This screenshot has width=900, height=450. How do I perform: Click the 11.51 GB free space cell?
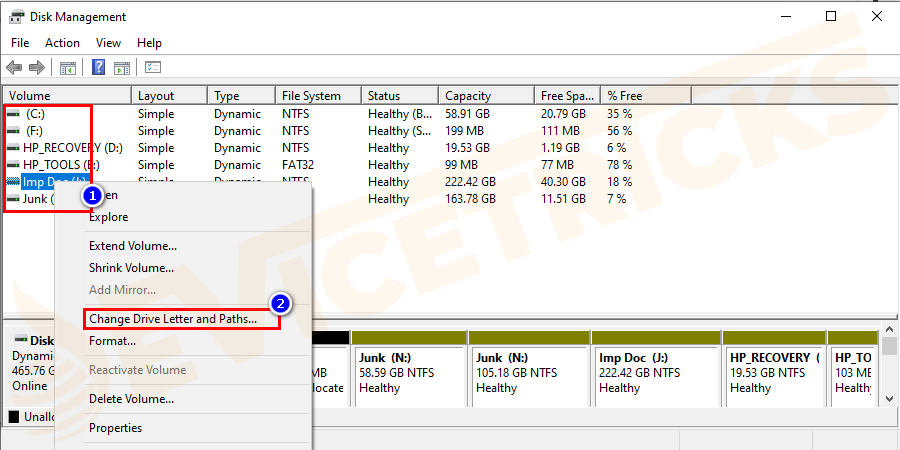(563, 199)
